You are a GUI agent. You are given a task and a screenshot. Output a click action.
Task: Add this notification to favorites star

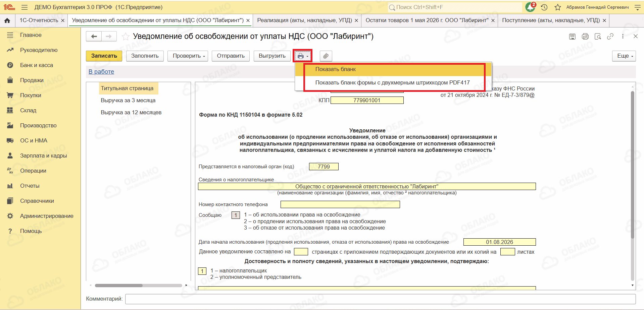[126, 37]
